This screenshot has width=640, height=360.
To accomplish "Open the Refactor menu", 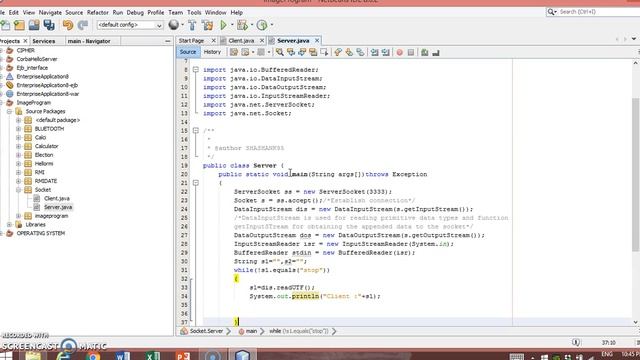I will coord(98,13).
